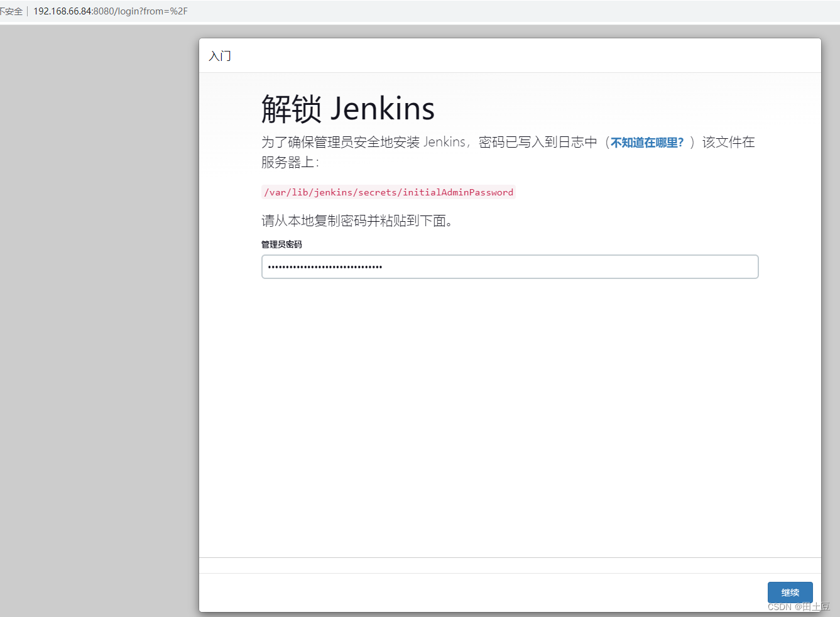Click the URL 192.168.66.84:8080/login in the address bar
The width and height of the screenshot is (840, 617).
(x=111, y=11)
